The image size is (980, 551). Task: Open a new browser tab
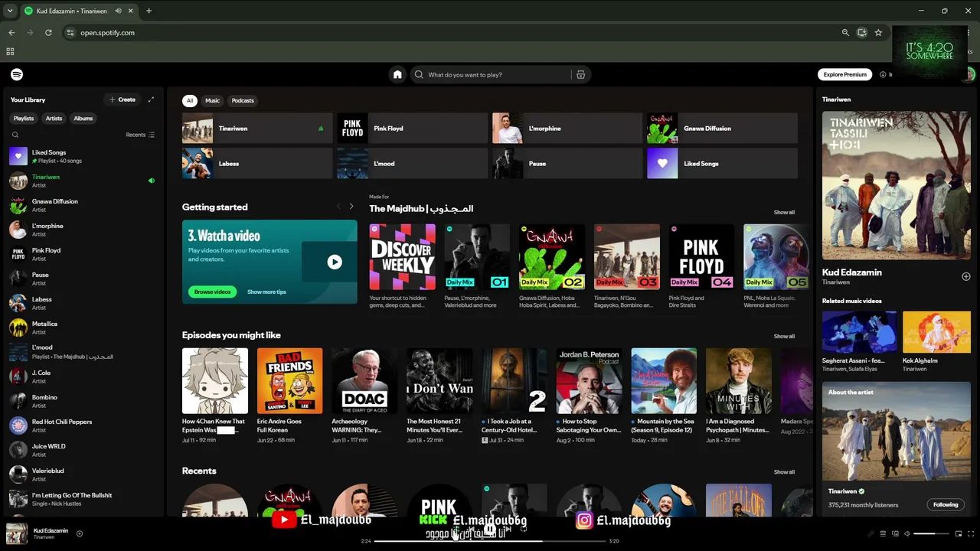(x=149, y=11)
